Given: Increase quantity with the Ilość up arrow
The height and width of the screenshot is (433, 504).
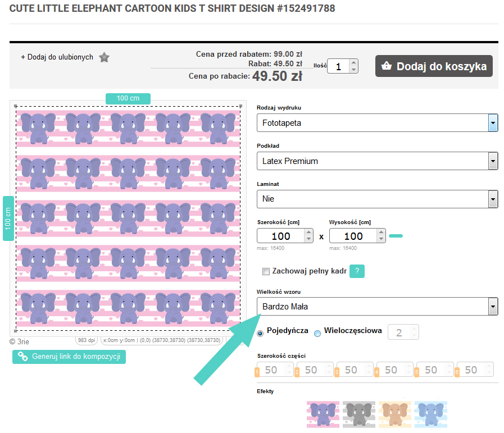Looking at the screenshot, I should click(353, 63).
